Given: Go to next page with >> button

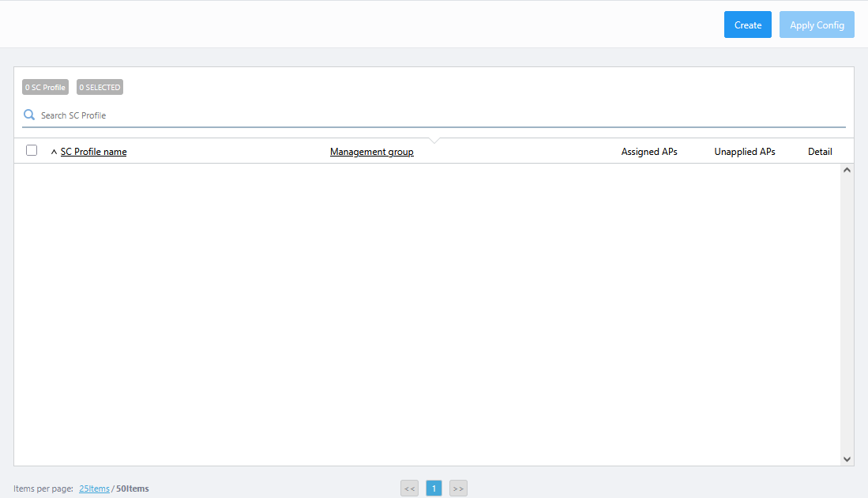Looking at the screenshot, I should click(x=458, y=489).
